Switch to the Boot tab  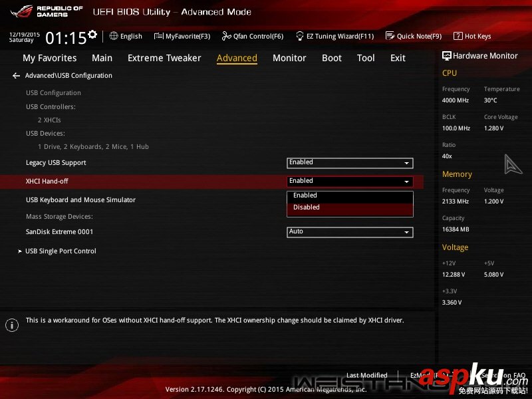331,58
